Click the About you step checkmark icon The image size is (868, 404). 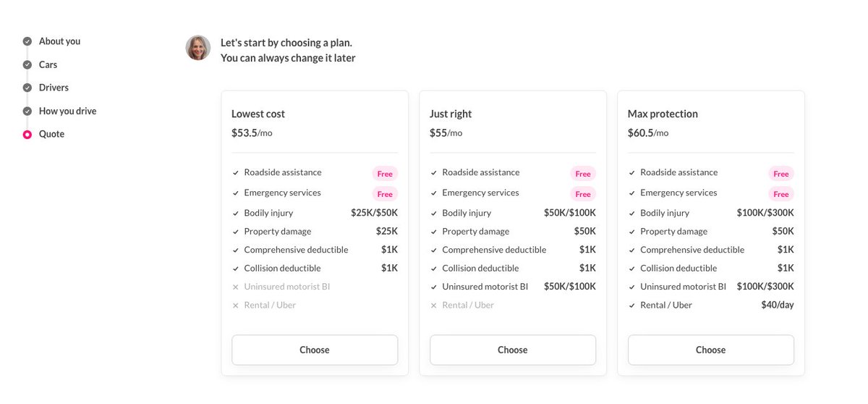tap(27, 41)
